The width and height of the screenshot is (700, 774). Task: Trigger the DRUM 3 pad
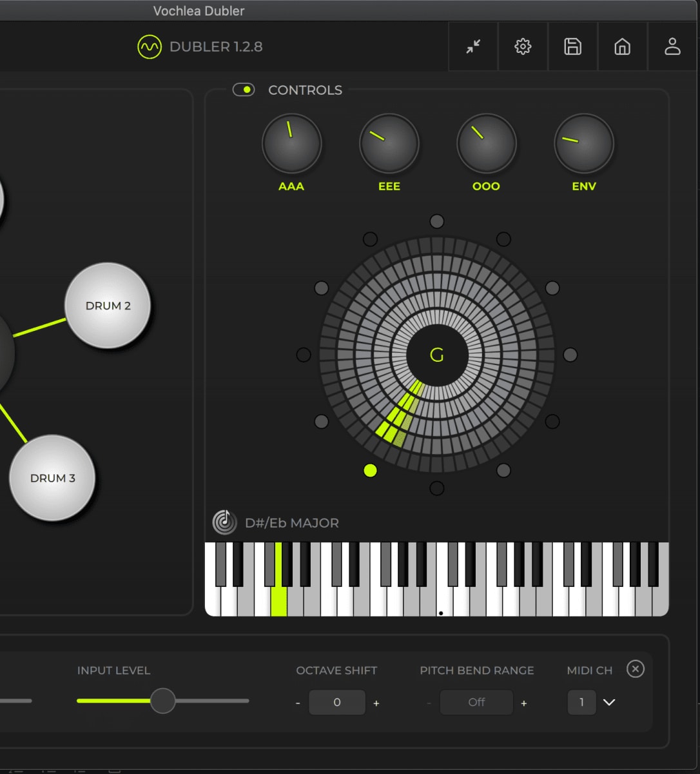tap(52, 478)
